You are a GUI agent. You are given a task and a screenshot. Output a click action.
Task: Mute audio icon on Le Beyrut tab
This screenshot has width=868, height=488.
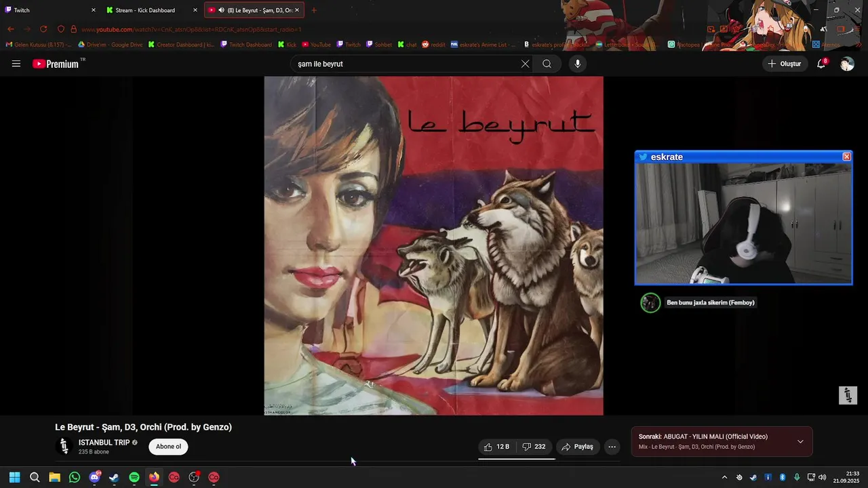pos(221,10)
